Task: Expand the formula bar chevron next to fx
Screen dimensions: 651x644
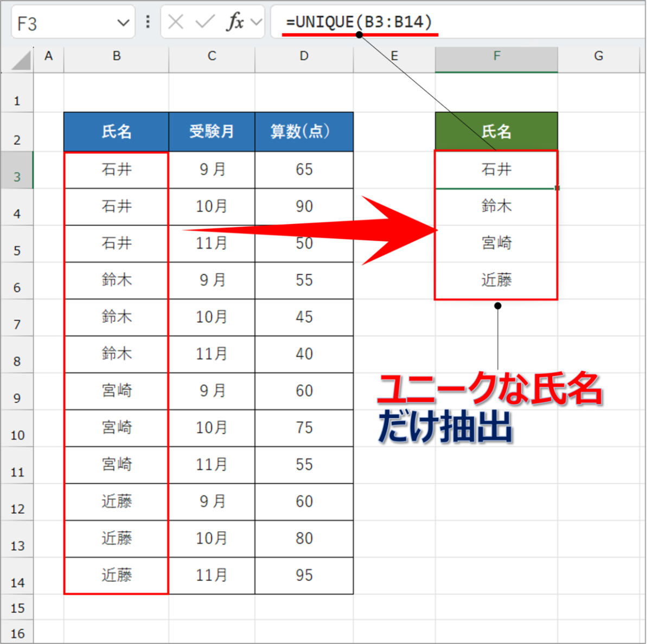Action: (x=256, y=23)
